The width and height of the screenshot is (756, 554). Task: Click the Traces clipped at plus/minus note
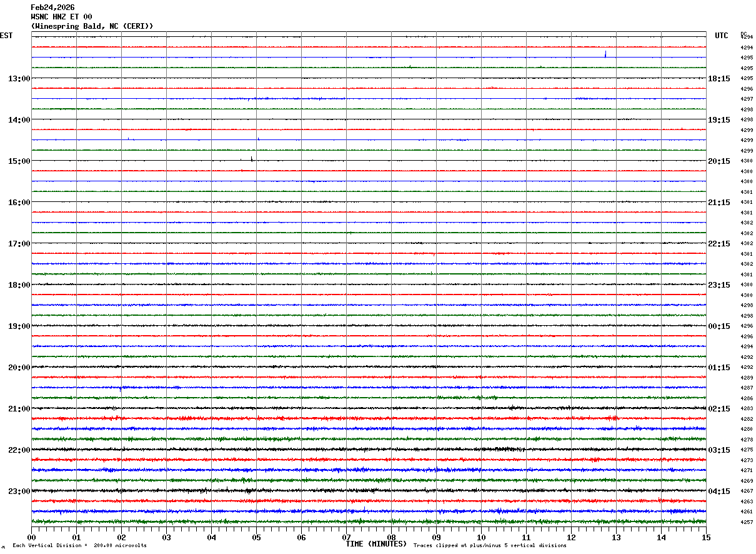(x=490, y=546)
